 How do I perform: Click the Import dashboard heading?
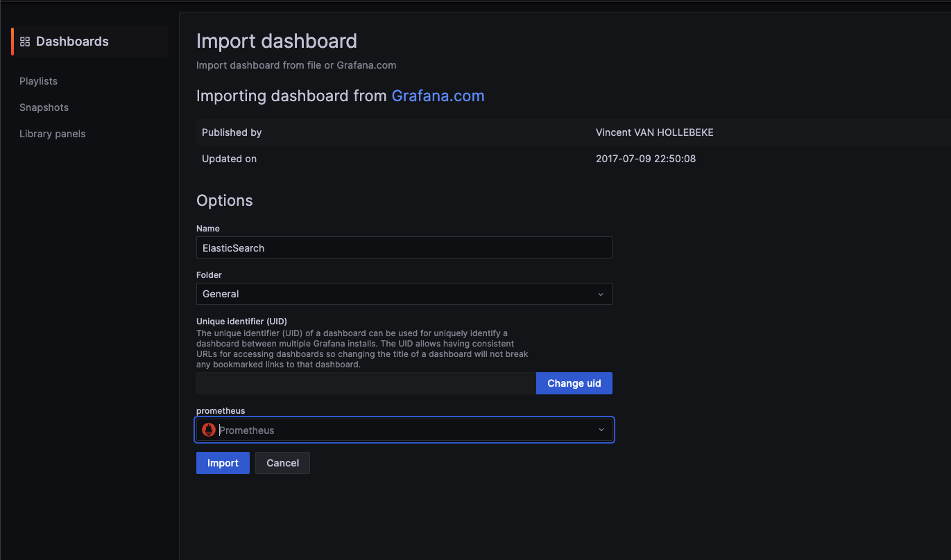pyautogui.click(x=277, y=41)
